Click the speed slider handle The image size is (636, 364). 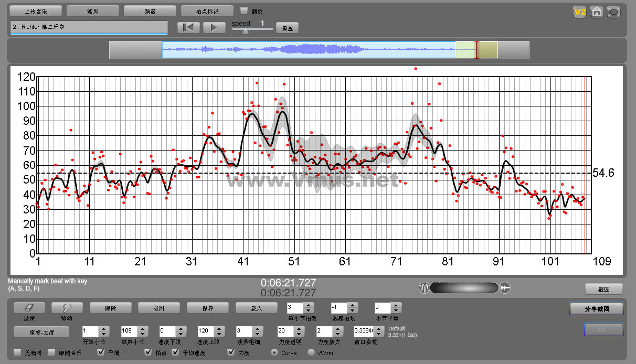(x=245, y=30)
